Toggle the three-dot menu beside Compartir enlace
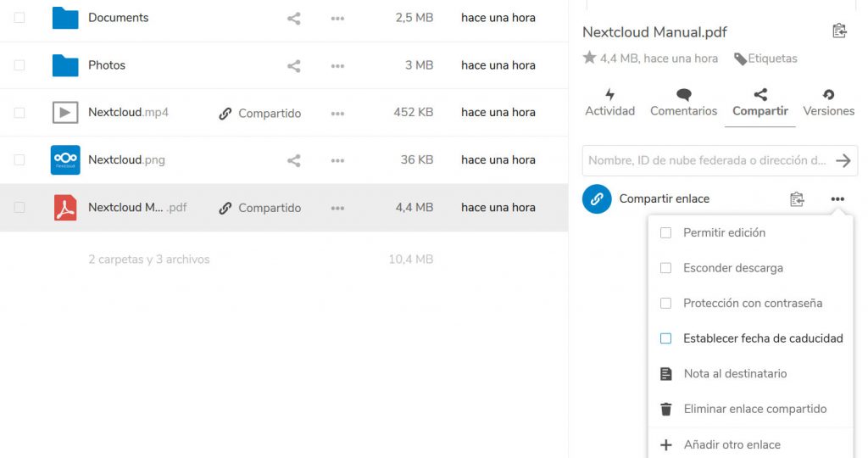This screenshot has height=458, width=868. [x=837, y=199]
